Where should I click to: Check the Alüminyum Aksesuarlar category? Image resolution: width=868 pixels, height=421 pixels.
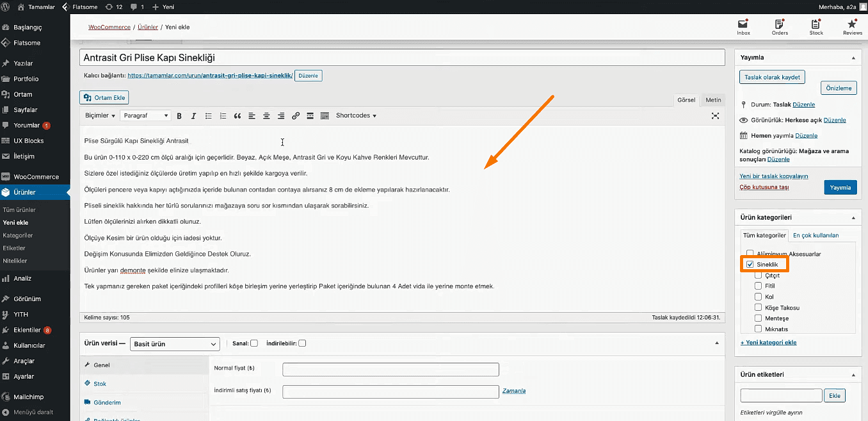[750, 254]
